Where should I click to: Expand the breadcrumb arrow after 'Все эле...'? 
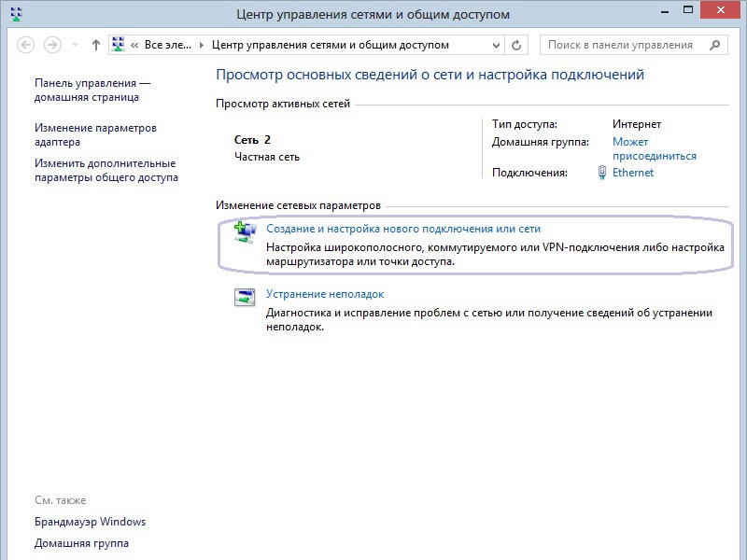tap(202, 45)
